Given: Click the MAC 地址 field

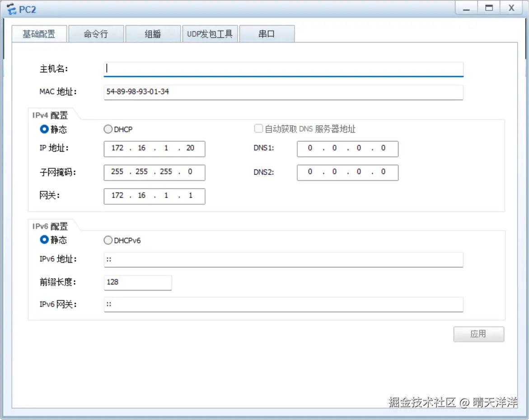Looking at the screenshot, I should coord(283,92).
